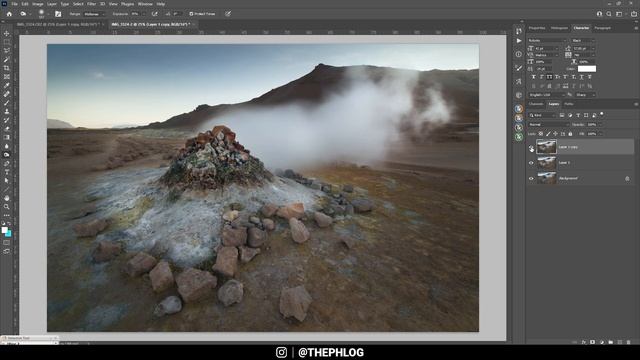Open the layer blend mode dropdown
The image size is (640, 360).
548,124
